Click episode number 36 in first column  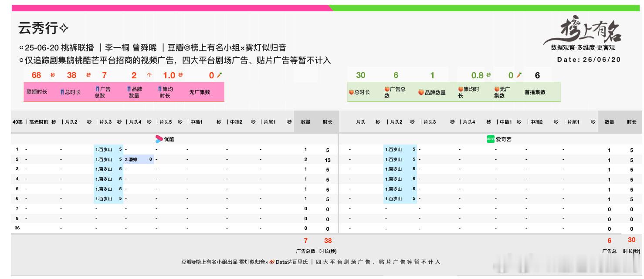17,228
